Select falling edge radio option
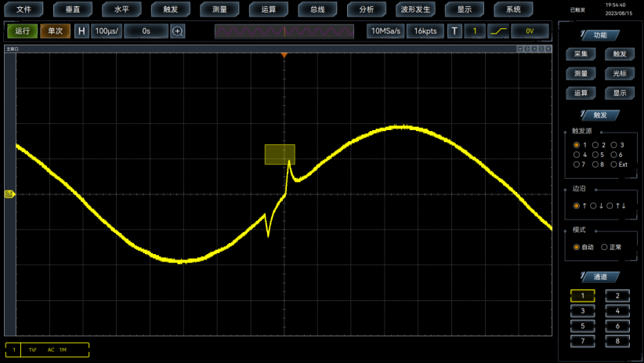The height and width of the screenshot is (363, 644). (595, 205)
